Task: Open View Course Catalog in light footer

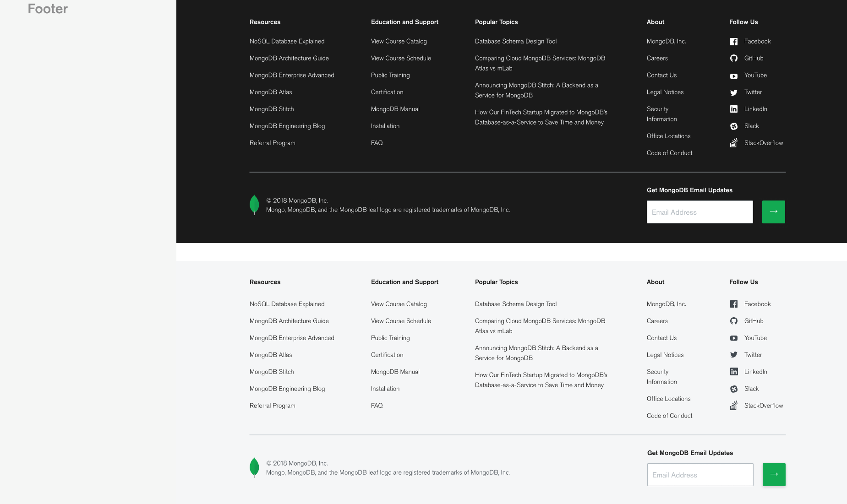Action: (x=399, y=304)
